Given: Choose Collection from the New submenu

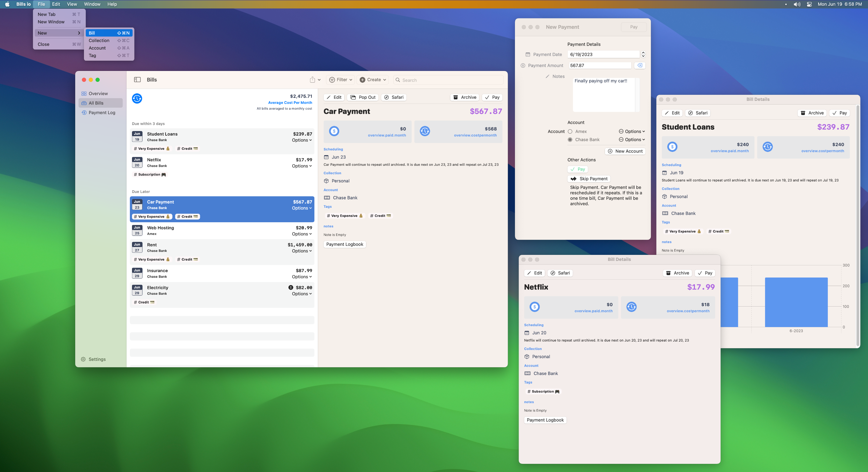Looking at the screenshot, I should [99, 40].
